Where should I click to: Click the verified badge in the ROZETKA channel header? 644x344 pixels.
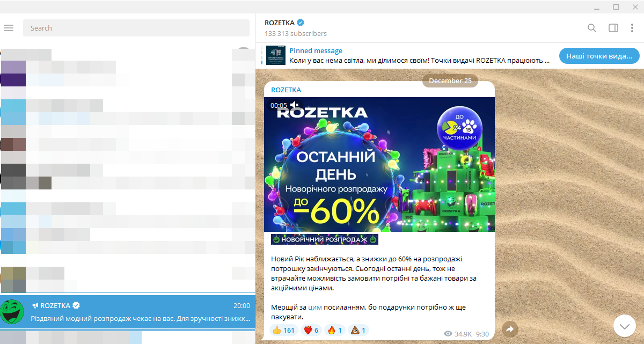[301, 23]
